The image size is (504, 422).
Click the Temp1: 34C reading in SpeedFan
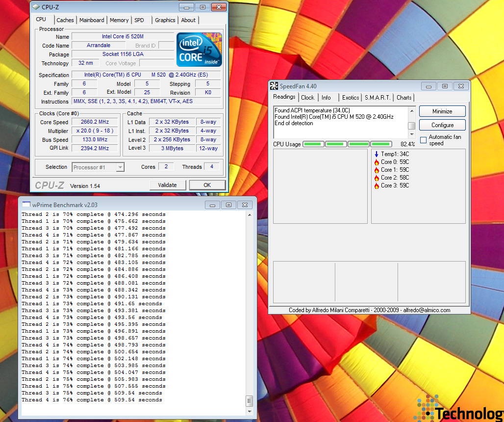[x=395, y=154]
